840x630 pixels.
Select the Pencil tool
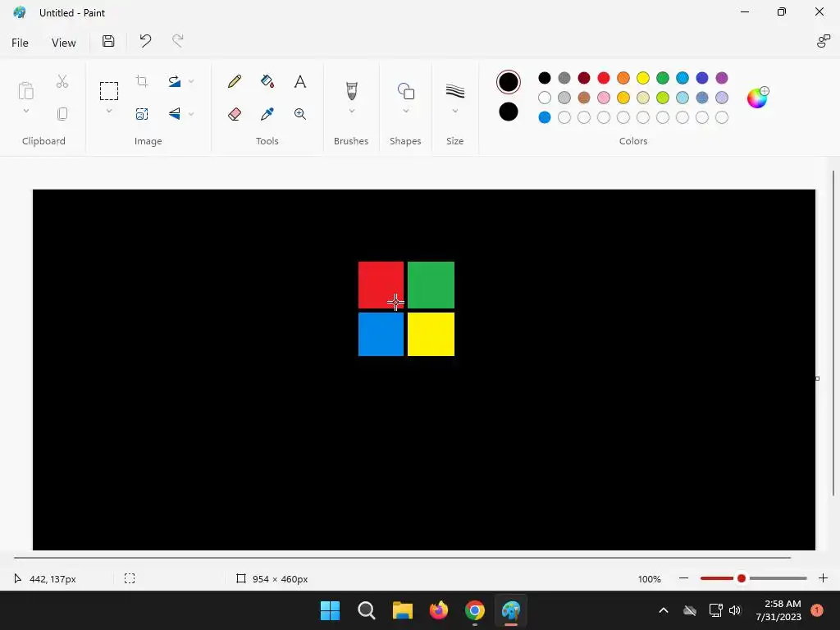tap(234, 81)
